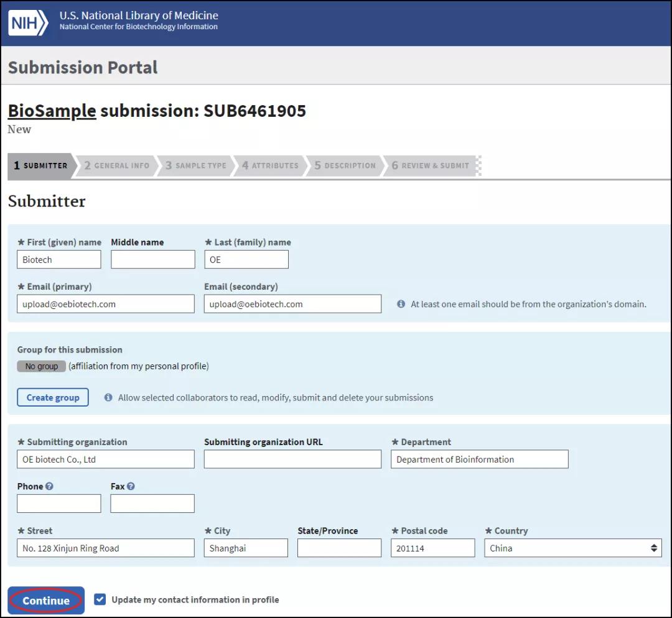Open the Country dropdown showing China
This screenshot has height=618, width=672.
point(573,548)
